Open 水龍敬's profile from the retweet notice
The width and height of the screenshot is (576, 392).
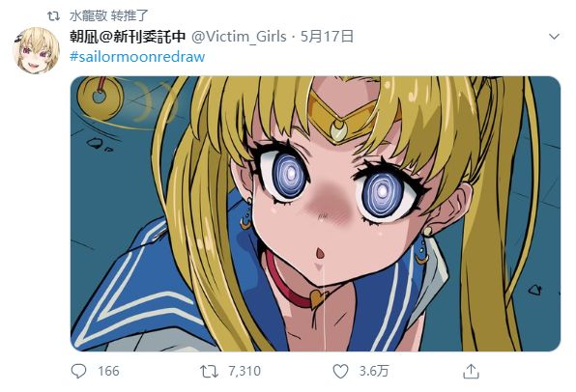click(88, 15)
